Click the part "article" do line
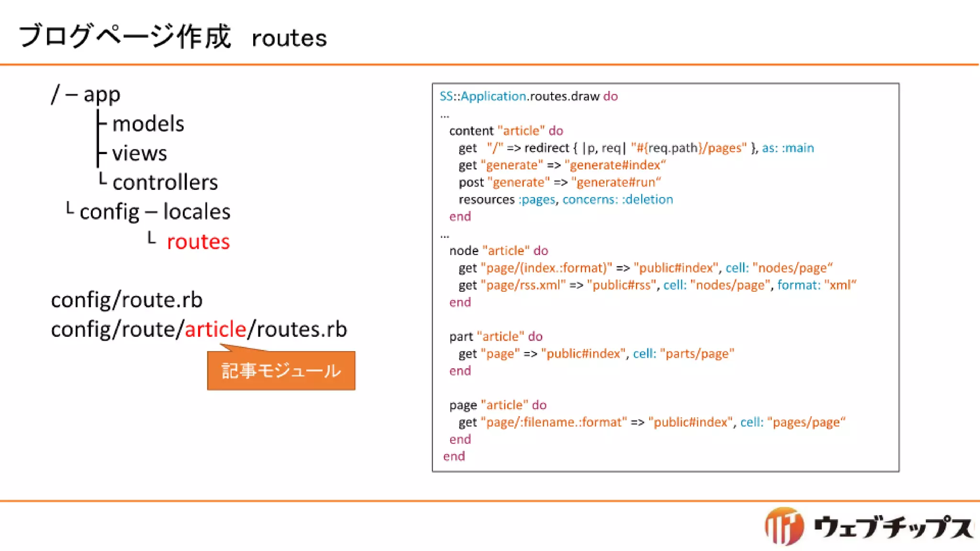The width and height of the screenshot is (980, 551). click(495, 336)
